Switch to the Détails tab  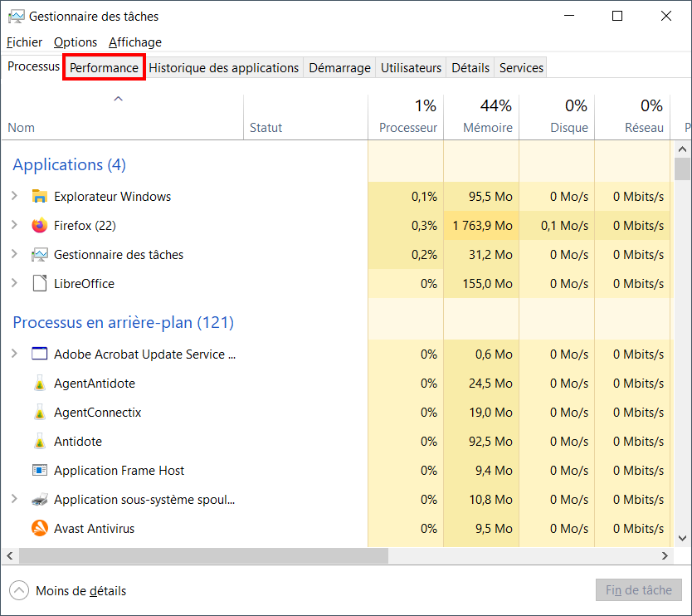pos(470,67)
